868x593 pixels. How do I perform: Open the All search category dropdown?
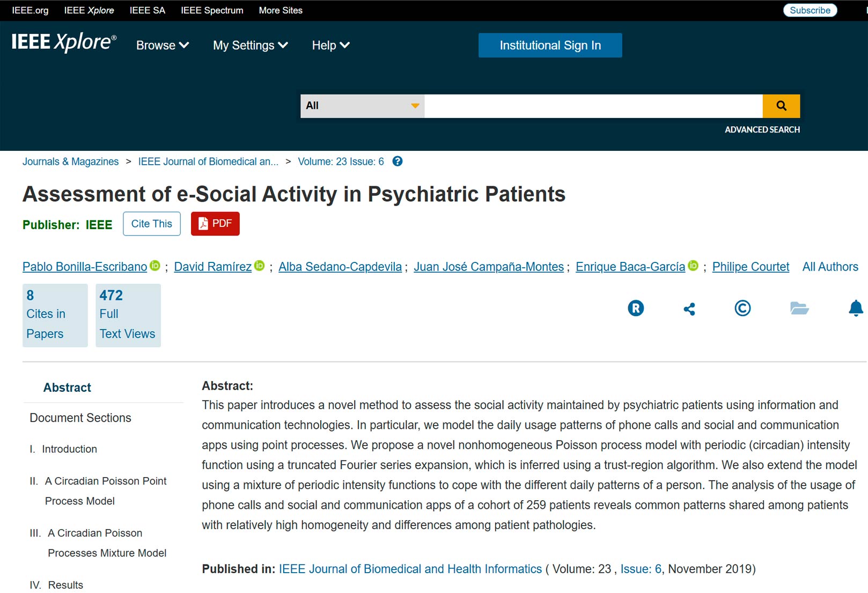(363, 106)
